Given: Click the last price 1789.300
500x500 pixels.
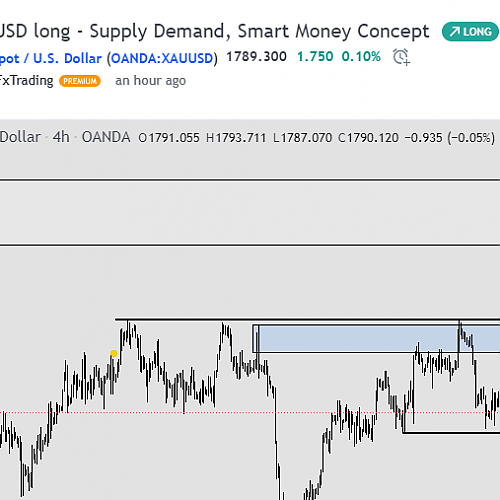Looking at the screenshot, I should click(256, 57).
